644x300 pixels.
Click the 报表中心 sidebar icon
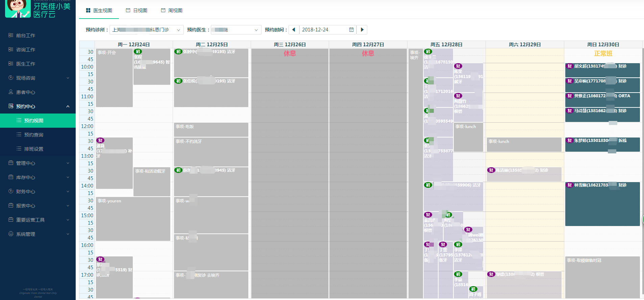tap(11, 205)
